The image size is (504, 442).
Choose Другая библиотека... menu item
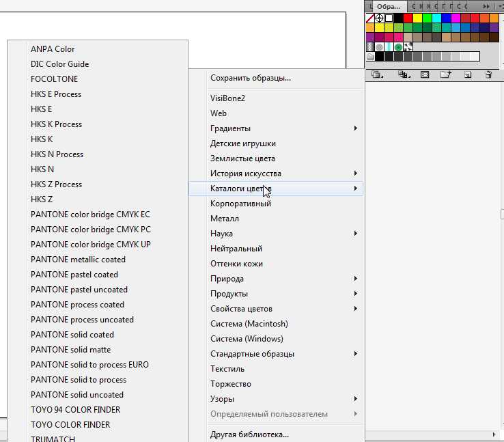click(x=276, y=434)
